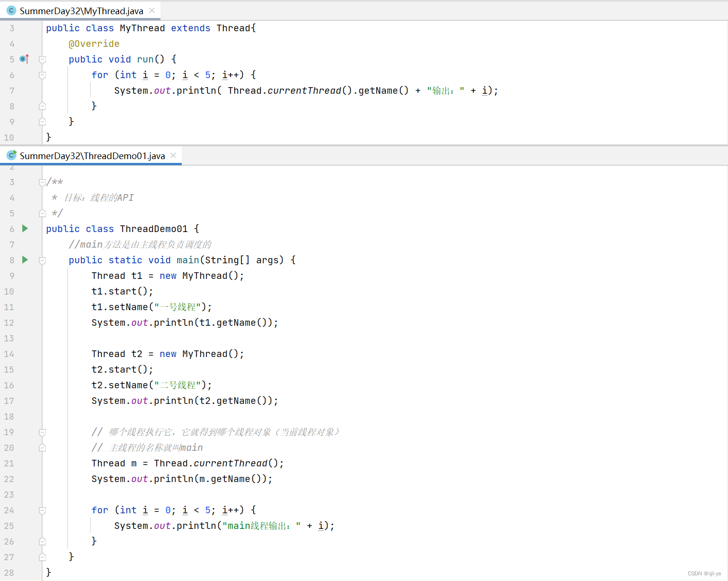728x581 pixels.
Task: Run the main method from gutter arrow
Action: click(25, 260)
